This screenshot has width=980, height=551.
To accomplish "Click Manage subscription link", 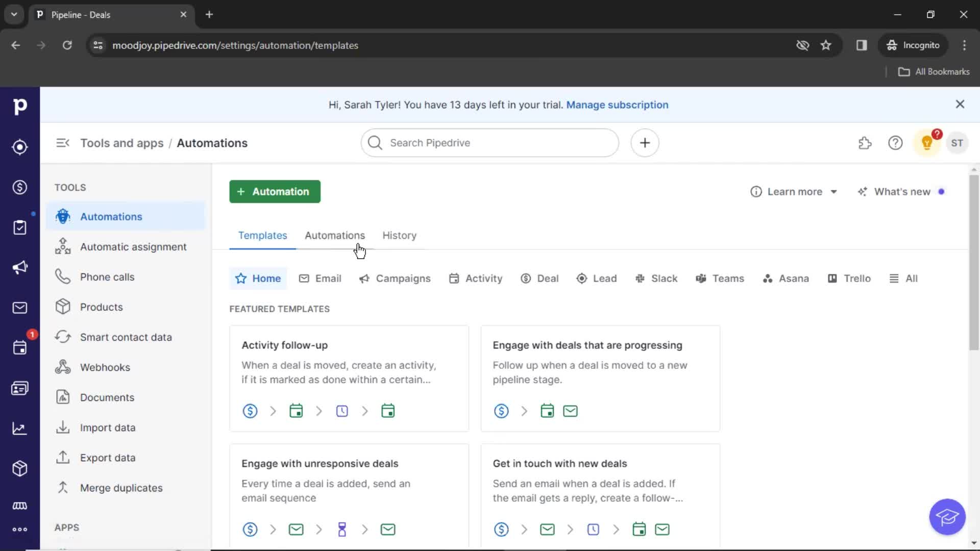I will [616, 104].
